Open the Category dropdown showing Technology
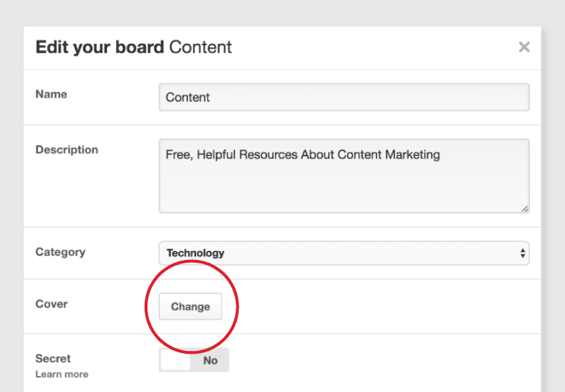565x392 pixels. [343, 253]
